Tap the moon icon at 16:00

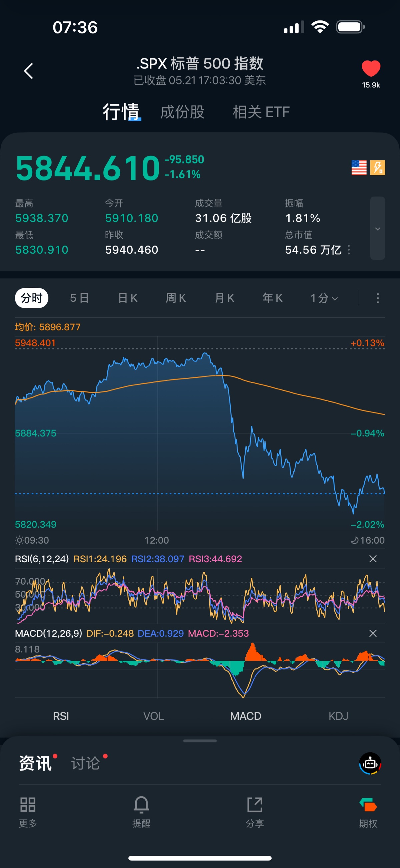tap(354, 540)
